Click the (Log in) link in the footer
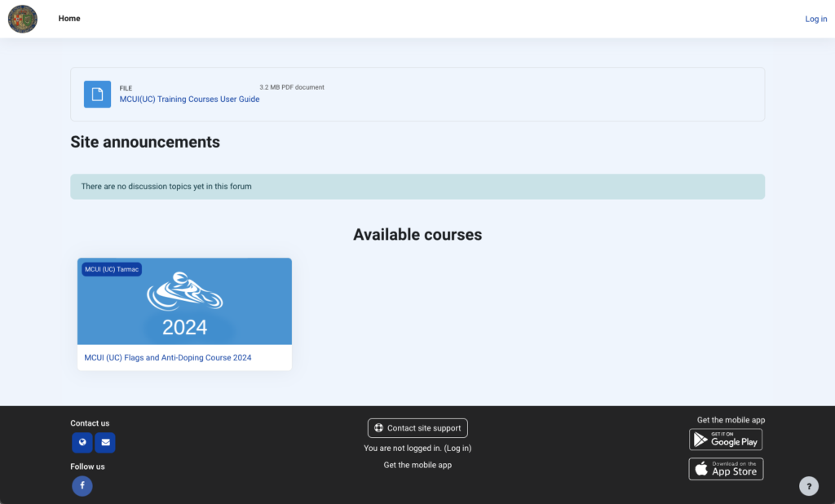 [457, 448]
